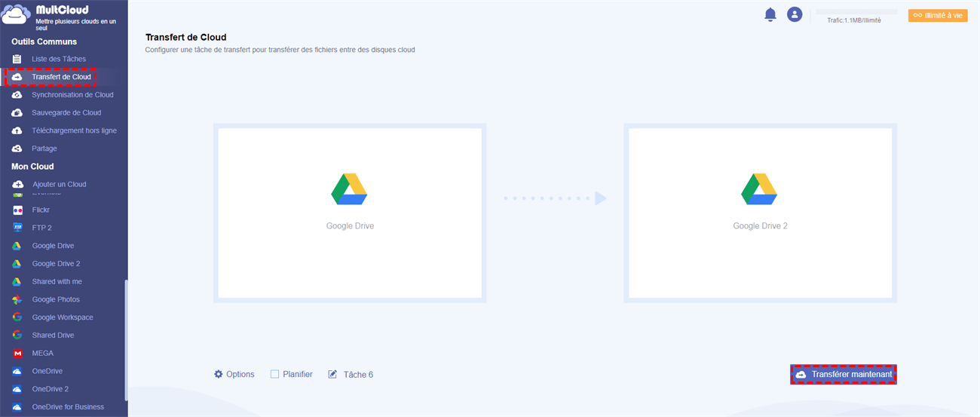Open Partage menu item
980x417 pixels.
(x=44, y=149)
